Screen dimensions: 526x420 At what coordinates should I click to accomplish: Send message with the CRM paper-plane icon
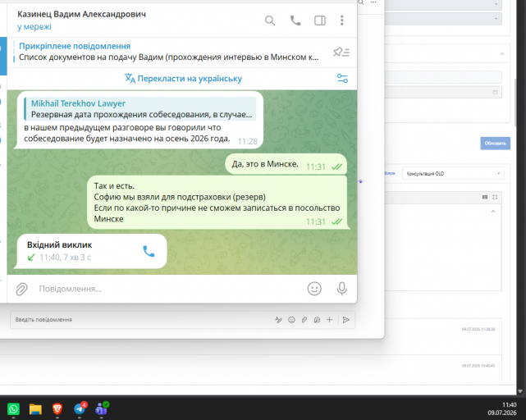click(345, 320)
